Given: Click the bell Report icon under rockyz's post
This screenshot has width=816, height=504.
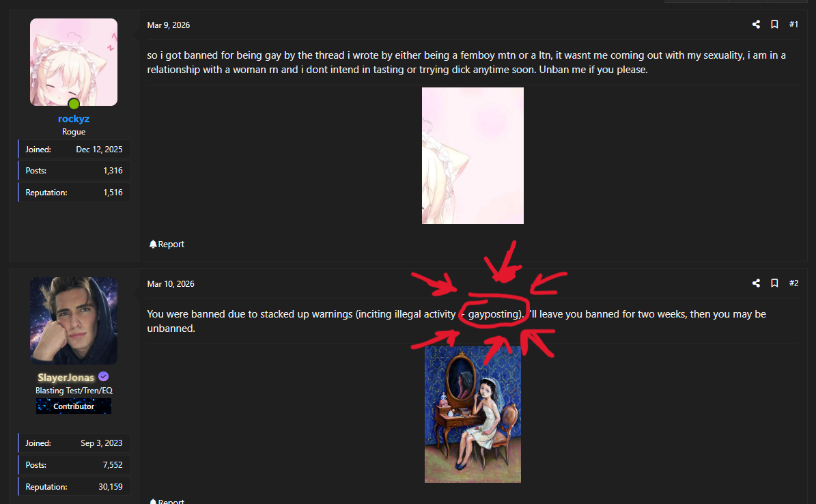Looking at the screenshot, I should pos(152,244).
